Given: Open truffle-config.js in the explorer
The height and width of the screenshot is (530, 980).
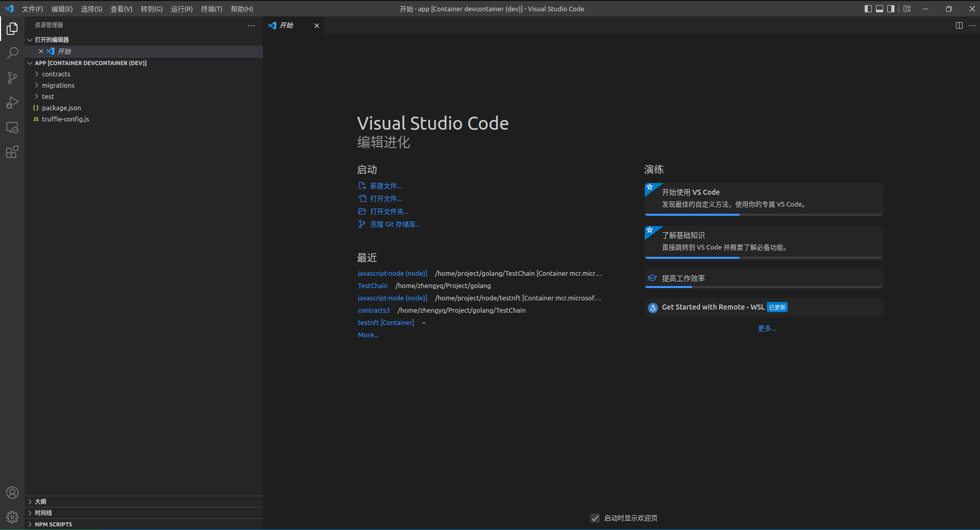Looking at the screenshot, I should coord(65,119).
